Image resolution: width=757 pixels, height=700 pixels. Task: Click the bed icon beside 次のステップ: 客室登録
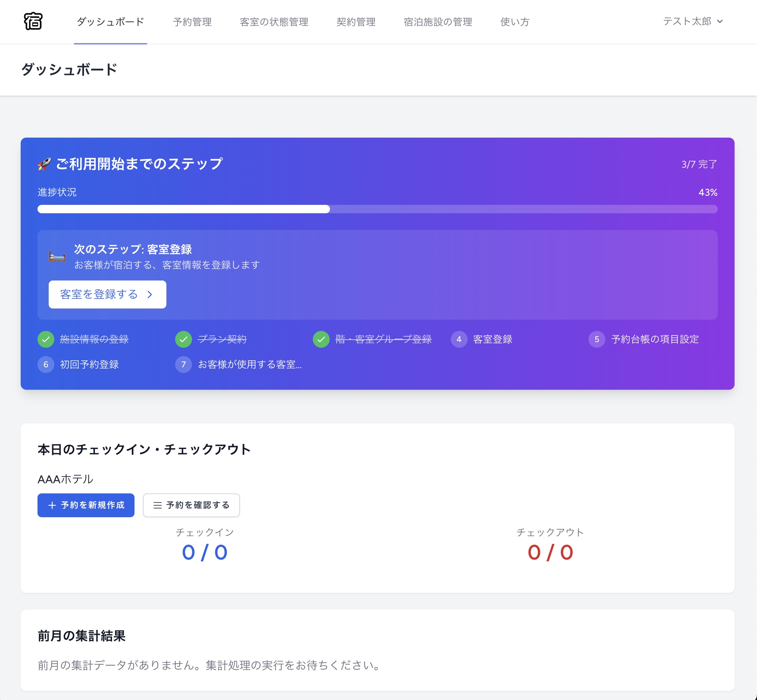56,257
